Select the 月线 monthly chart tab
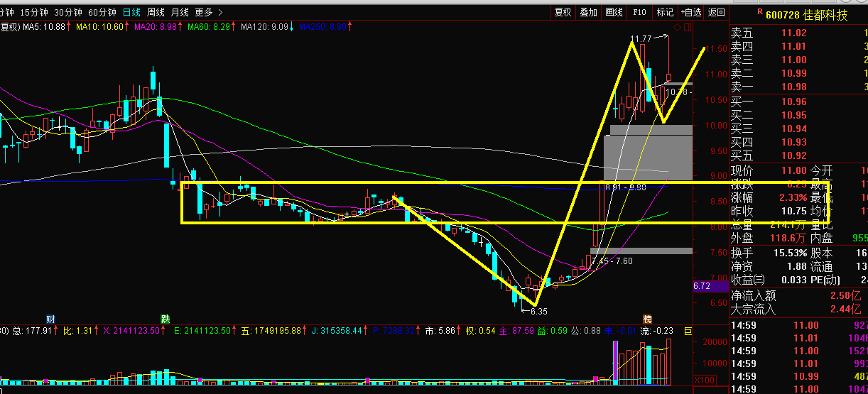 (x=180, y=12)
